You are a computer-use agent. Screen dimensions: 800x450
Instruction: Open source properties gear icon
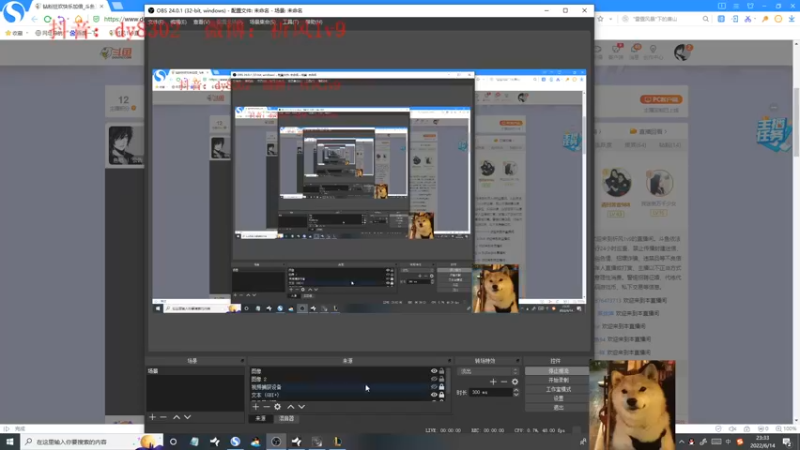click(278, 407)
